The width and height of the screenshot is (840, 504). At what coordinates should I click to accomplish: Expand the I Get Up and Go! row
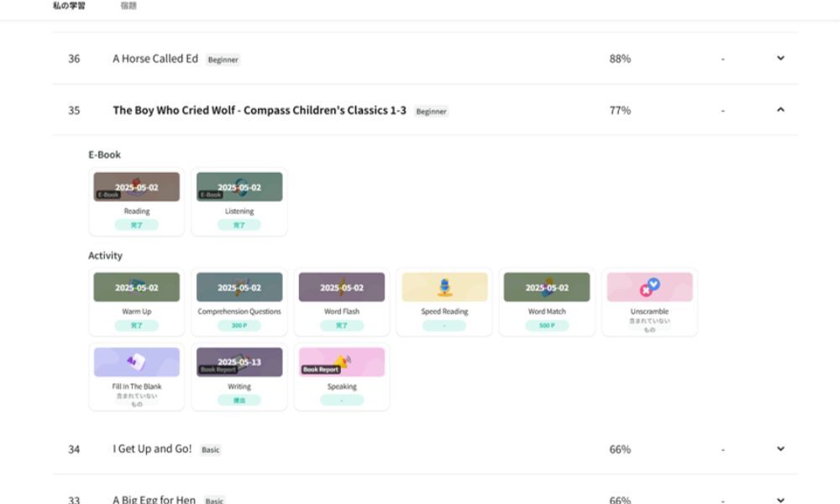click(780, 449)
